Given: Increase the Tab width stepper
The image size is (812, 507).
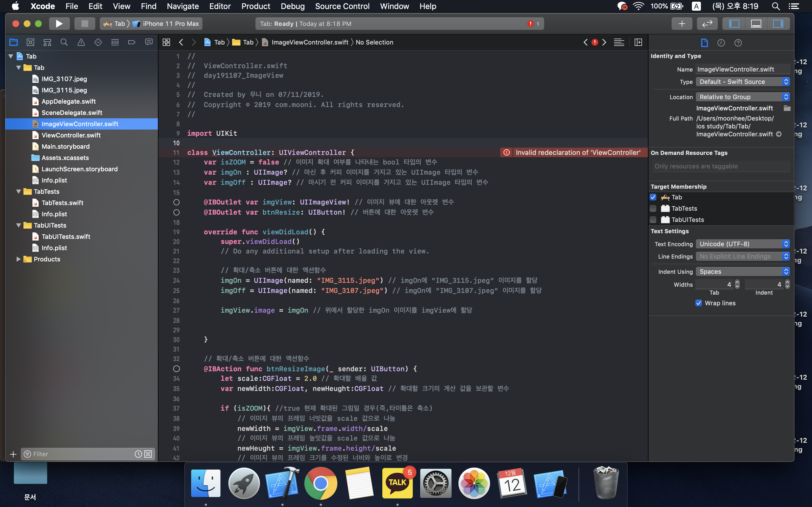Looking at the screenshot, I should coord(737,282).
